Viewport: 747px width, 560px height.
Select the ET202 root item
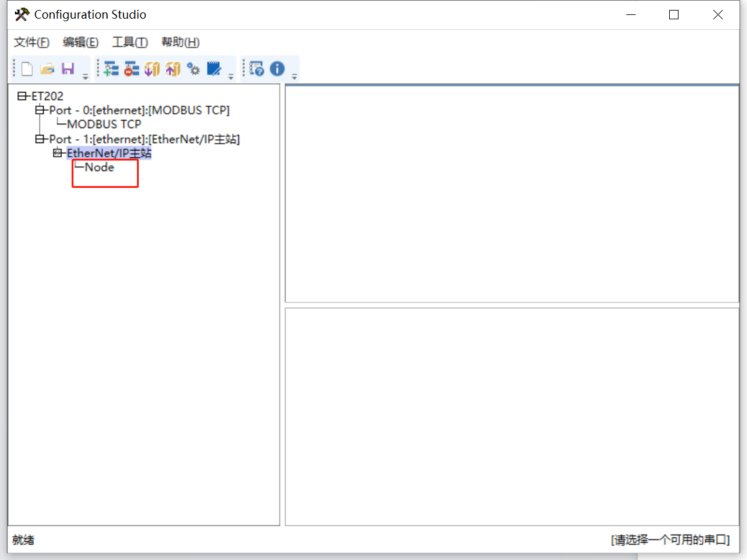47,96
